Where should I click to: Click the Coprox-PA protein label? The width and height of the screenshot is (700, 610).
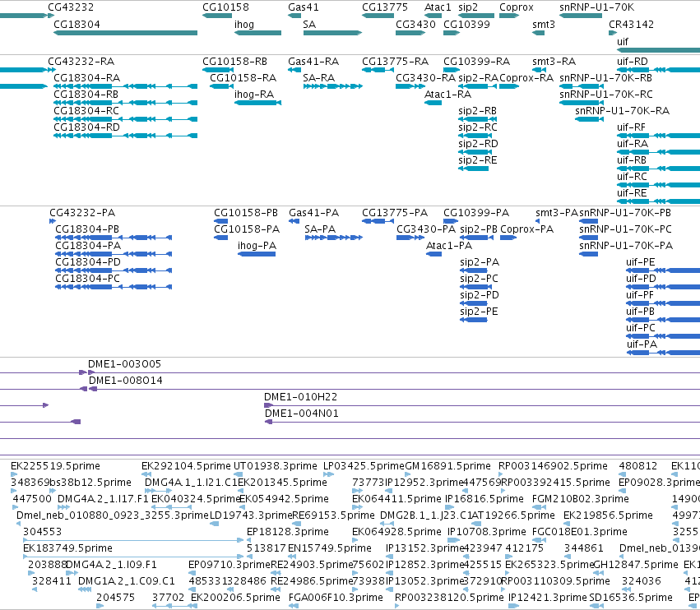point(526,229)
